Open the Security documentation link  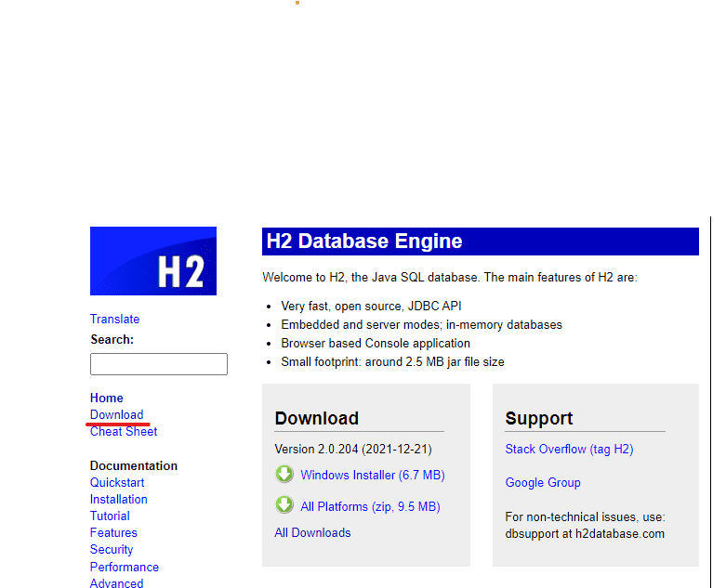(112, 550)
